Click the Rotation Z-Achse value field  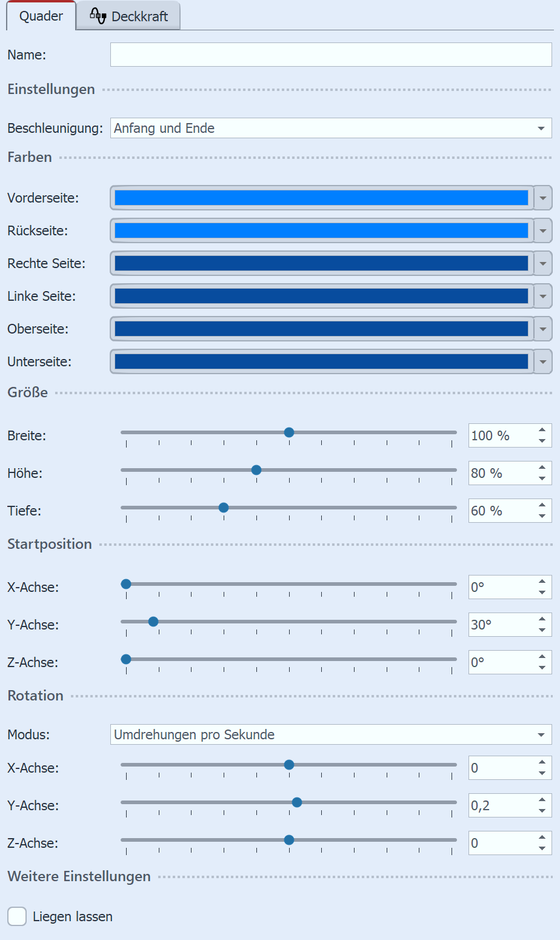[501, 843]
